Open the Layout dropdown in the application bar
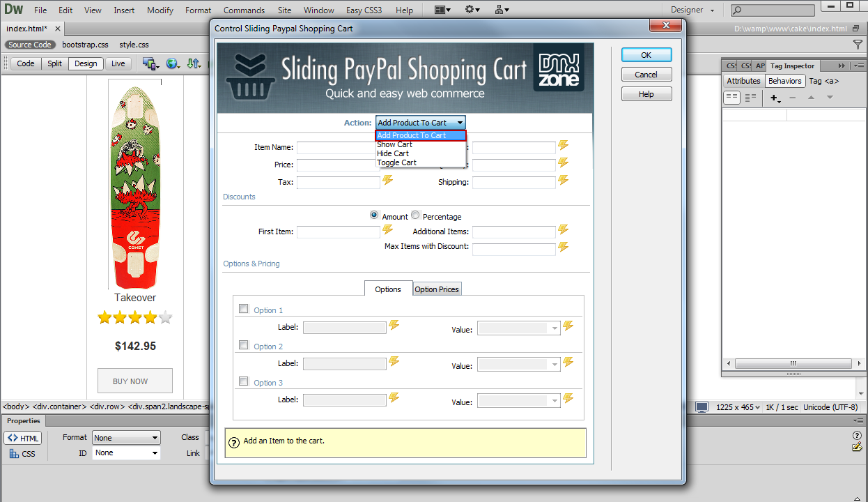Image resolution: width=868 pixels, height=502 pixels. pos(442,10)
